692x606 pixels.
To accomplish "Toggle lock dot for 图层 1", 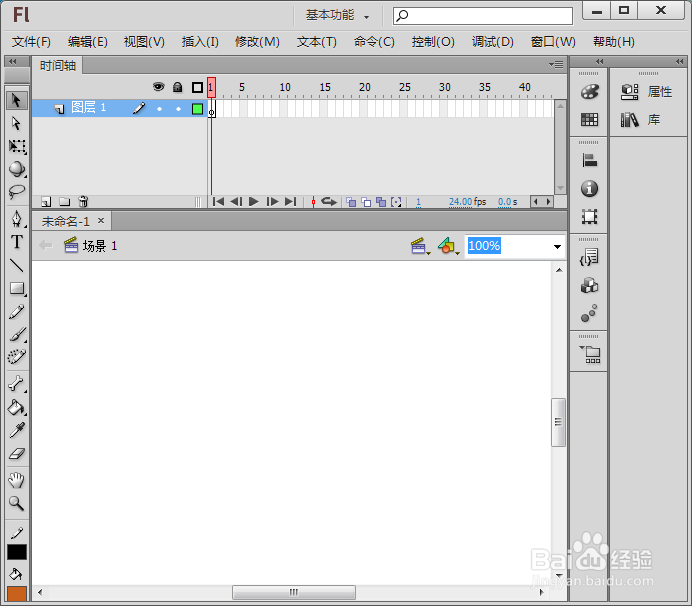I will coord(178,109).
